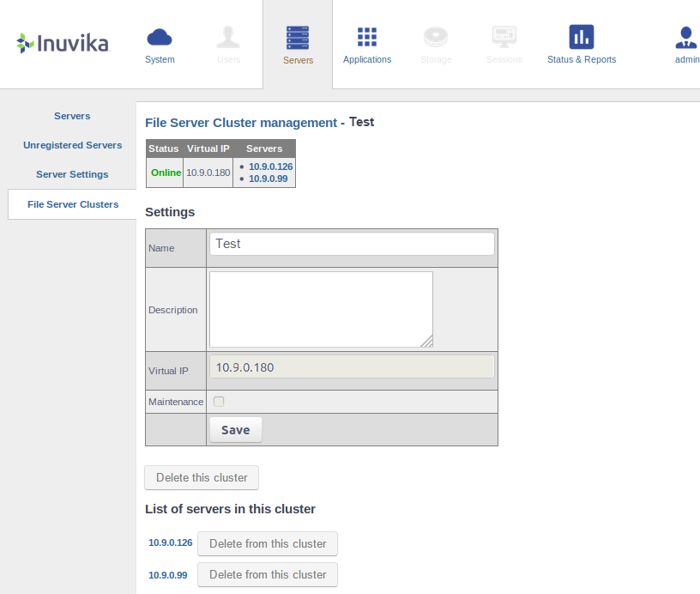This screenshot has height=594, width=700.
Task: Click Delete this cluster button
Action: click(202, 478)
